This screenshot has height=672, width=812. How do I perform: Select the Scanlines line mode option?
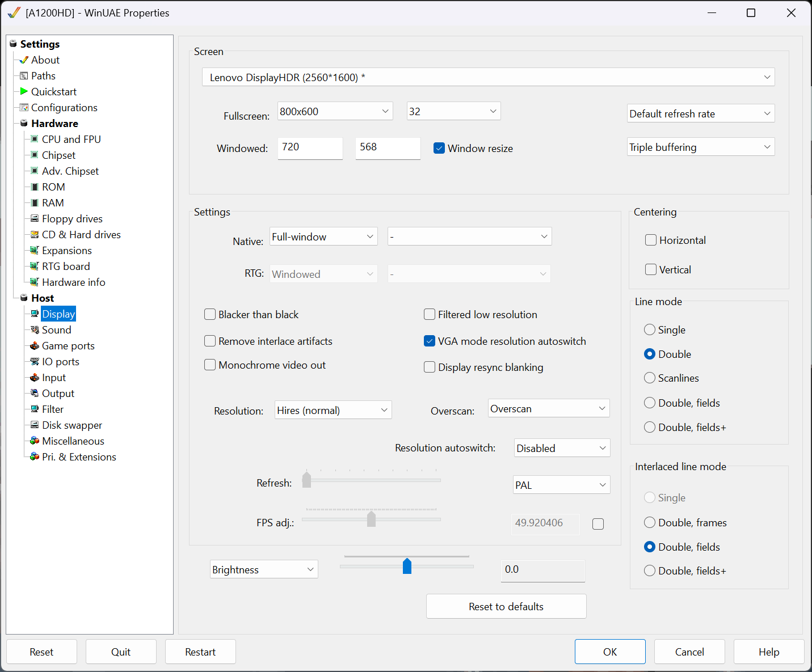tap(650, 378)
